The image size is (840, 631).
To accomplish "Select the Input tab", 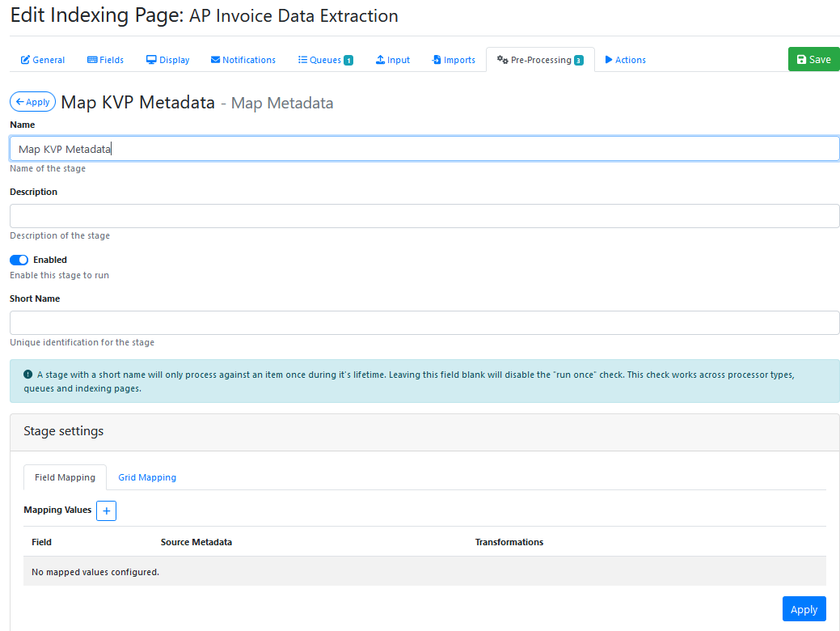I will 393,60.
